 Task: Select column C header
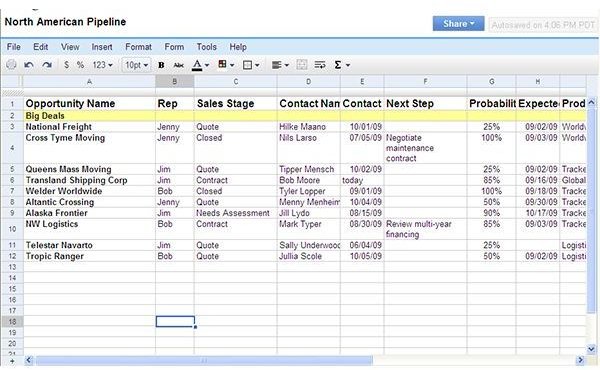point(236,81)
